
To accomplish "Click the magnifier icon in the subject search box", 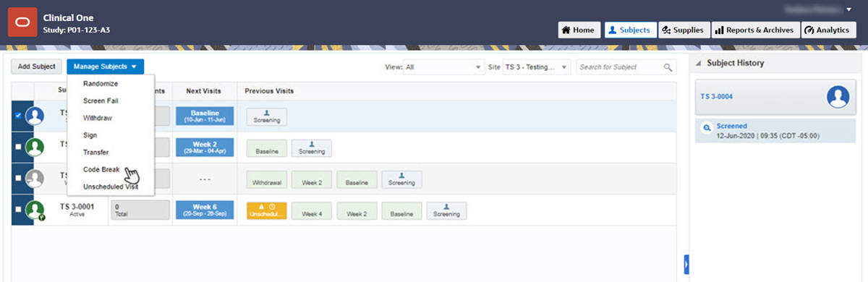I will [668, 67].
